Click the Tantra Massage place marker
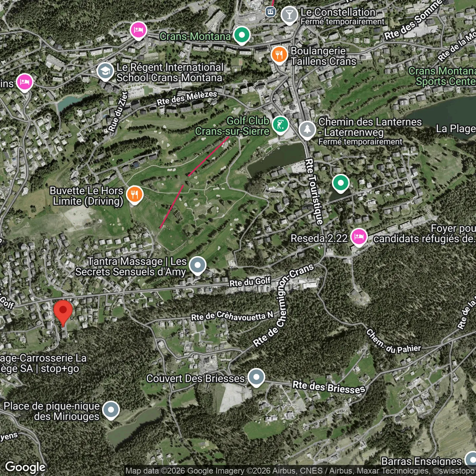 pos(198,266)
